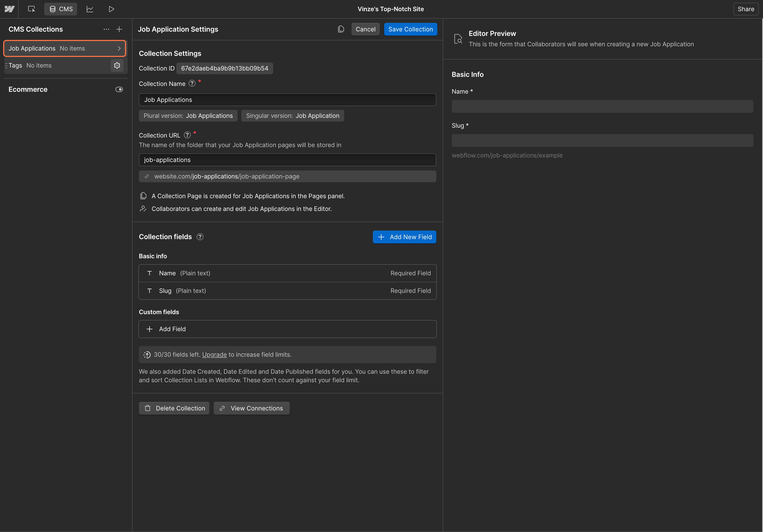
Task: Open CMS Collections more options menu
Action: (106, 29)
